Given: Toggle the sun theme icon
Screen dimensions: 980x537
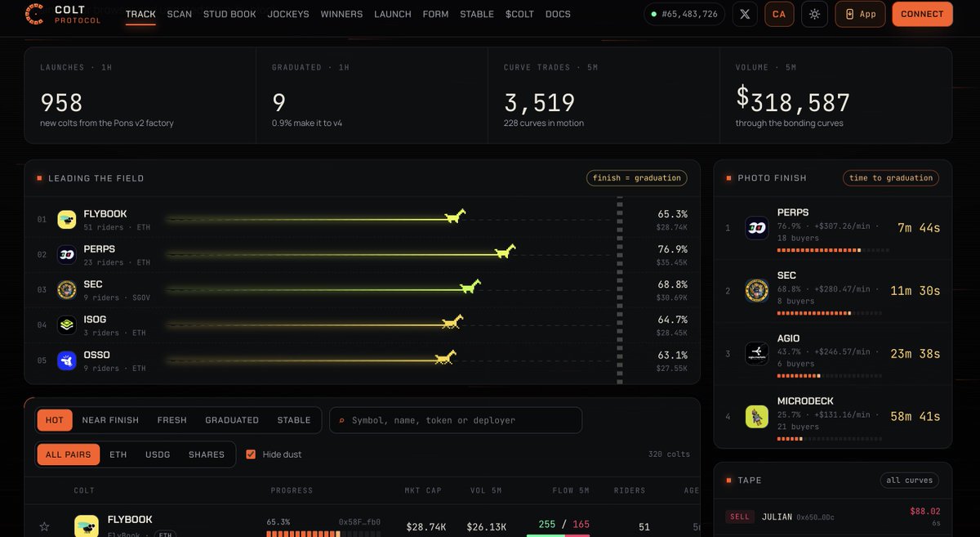Looking at the screenshot, I should click(814, 14).
